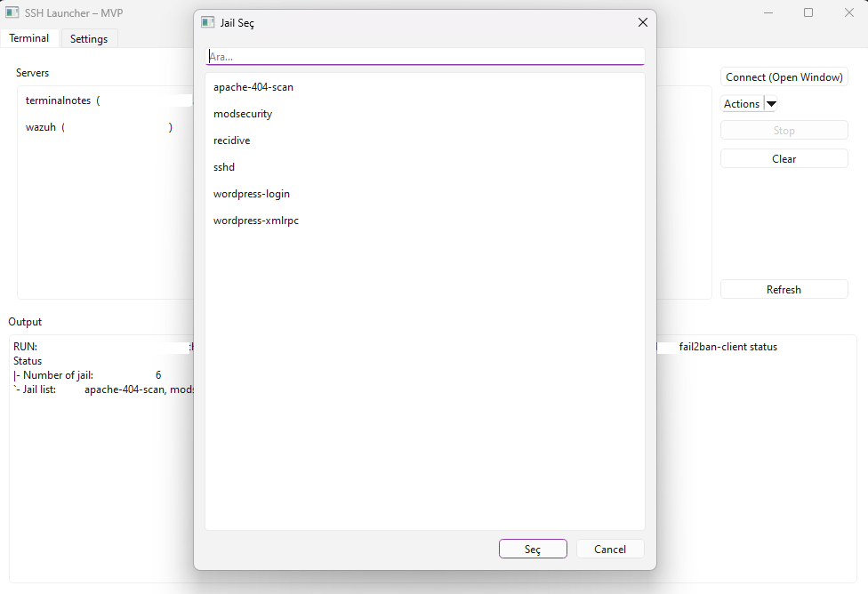This screenshot has height=594, width=868.
Task: Clear the output with Clear button
Action: pyautogui.click(x=784, y=159)
